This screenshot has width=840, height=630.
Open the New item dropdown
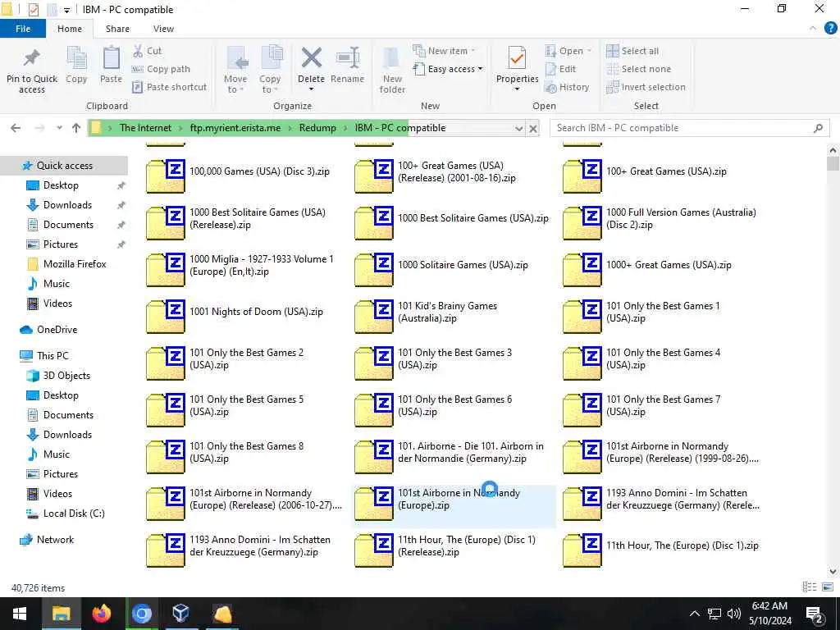(444, 51)
